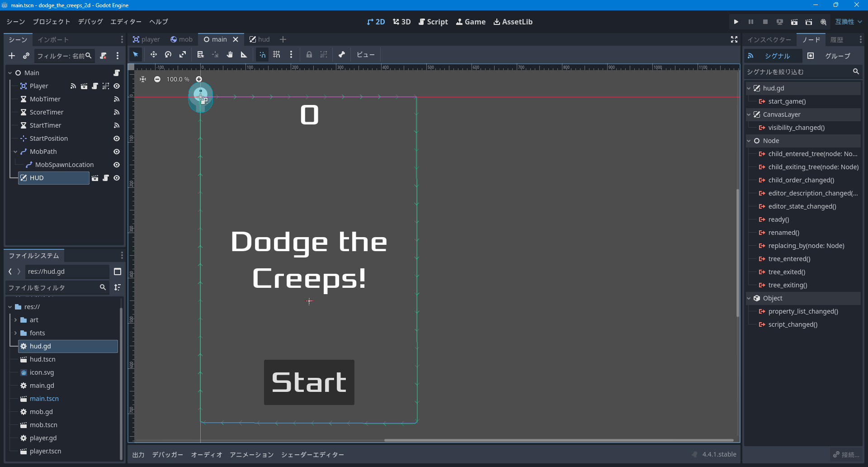This screenshot has width=868, height=467.
Task: Click the MobTimer signal connection icon
Action: 117,99
